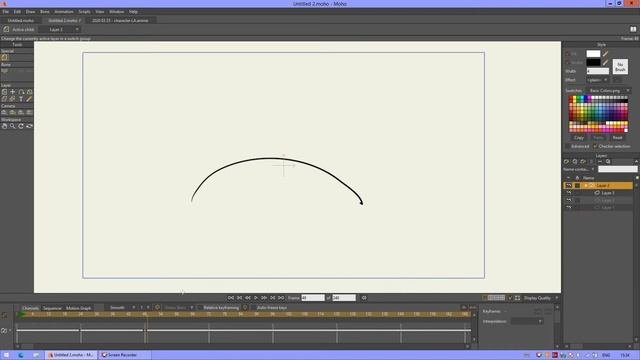Click the panel icon at toolbar far right
This screenshot has width=640, height=360.
(633, 29)
